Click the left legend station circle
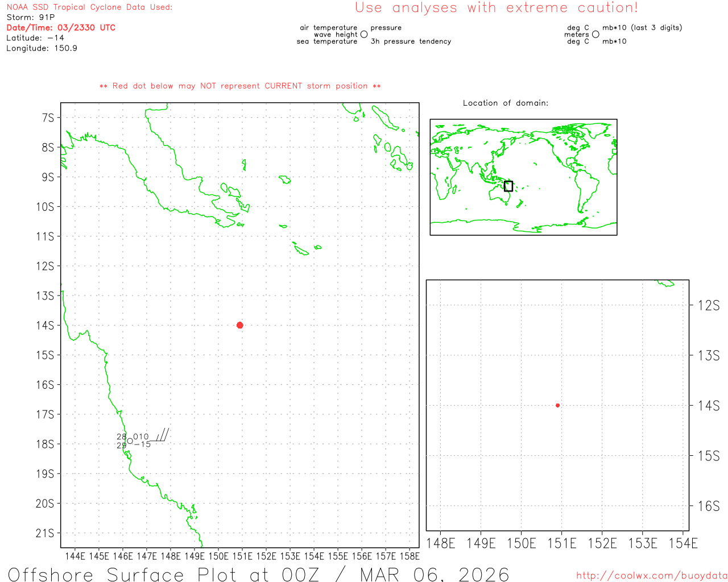 [364, 35]
